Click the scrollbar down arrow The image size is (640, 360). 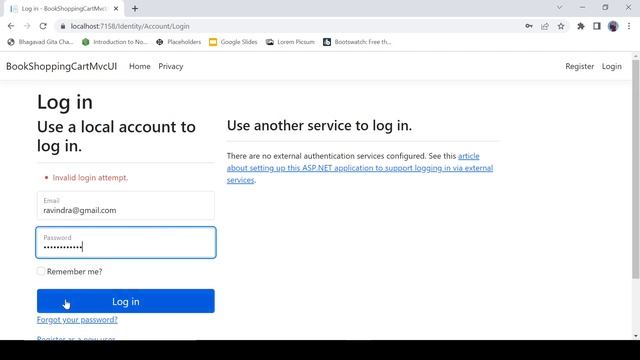point(636,336)
